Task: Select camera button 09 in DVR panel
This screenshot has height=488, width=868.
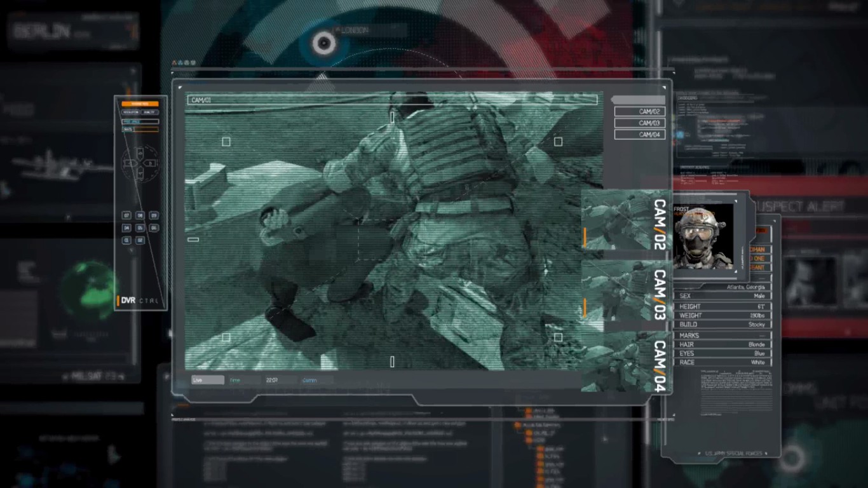Action: click(x=153, y=215)
